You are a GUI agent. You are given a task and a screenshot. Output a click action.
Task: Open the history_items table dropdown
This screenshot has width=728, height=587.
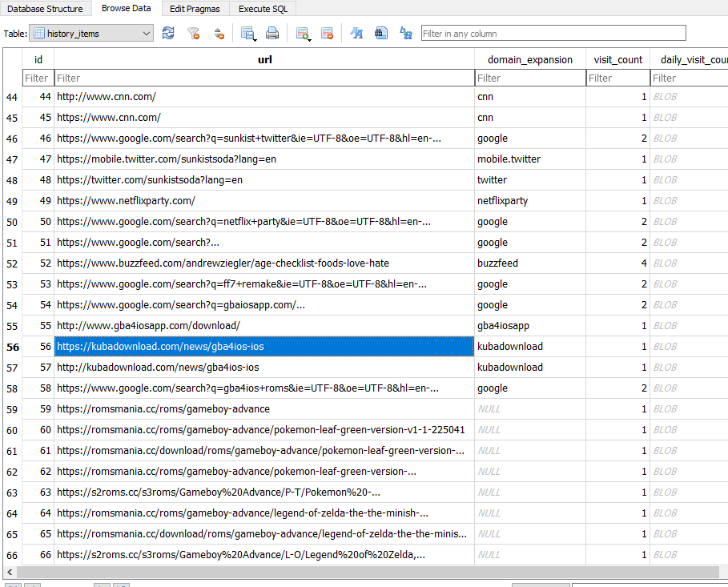[90, 34]
